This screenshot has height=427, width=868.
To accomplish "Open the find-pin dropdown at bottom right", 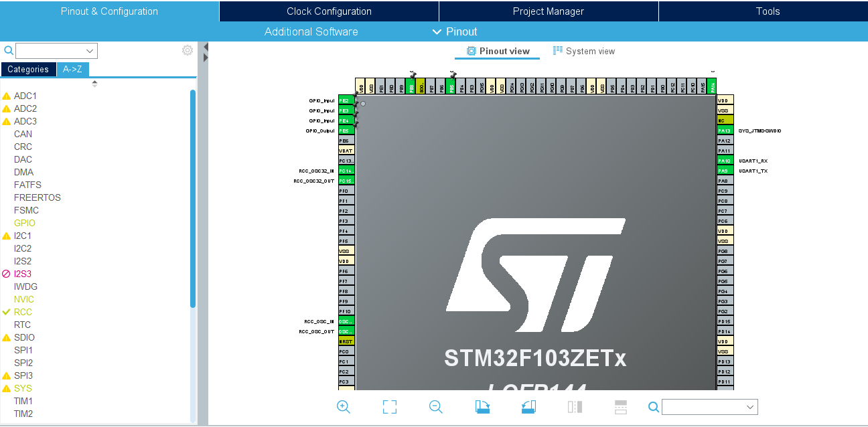I will click(710, 407).
